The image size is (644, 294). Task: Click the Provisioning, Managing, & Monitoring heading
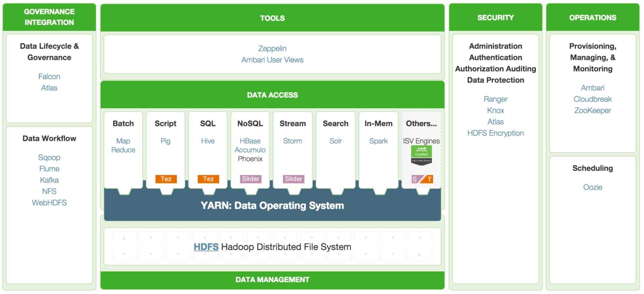tap(593, 57)
